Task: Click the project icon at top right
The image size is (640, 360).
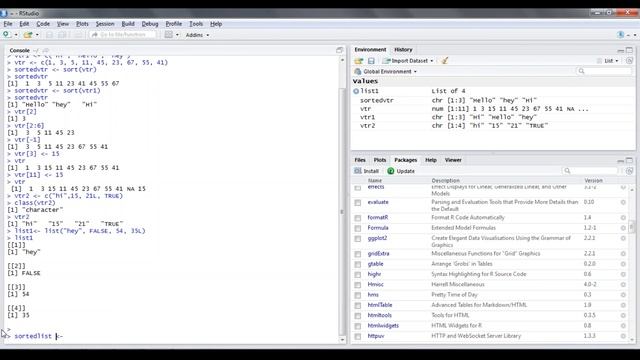Action: click(621, 35)
